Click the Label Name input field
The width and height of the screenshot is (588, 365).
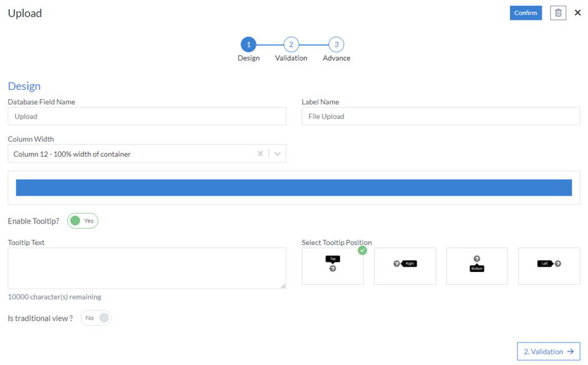(440, 116)
